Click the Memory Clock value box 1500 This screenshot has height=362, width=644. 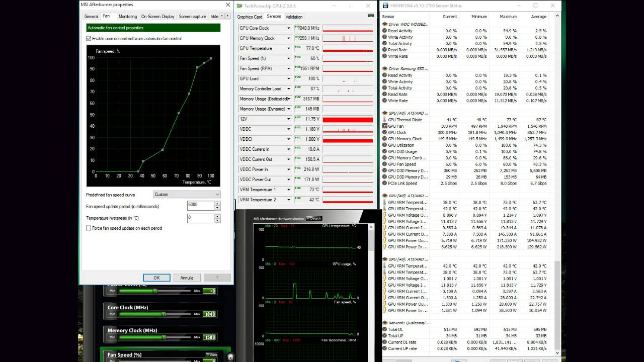coord(210,337)
